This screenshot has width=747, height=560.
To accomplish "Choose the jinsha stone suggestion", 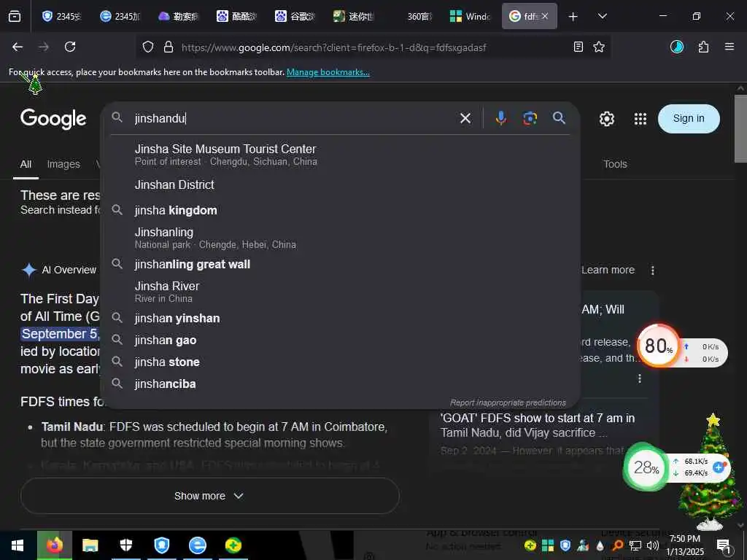I will tap(340, 362).
